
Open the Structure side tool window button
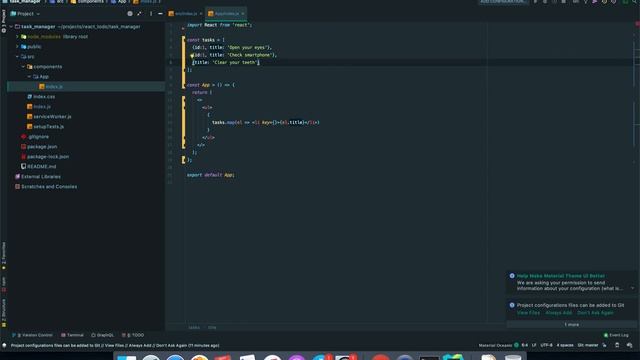4,313
